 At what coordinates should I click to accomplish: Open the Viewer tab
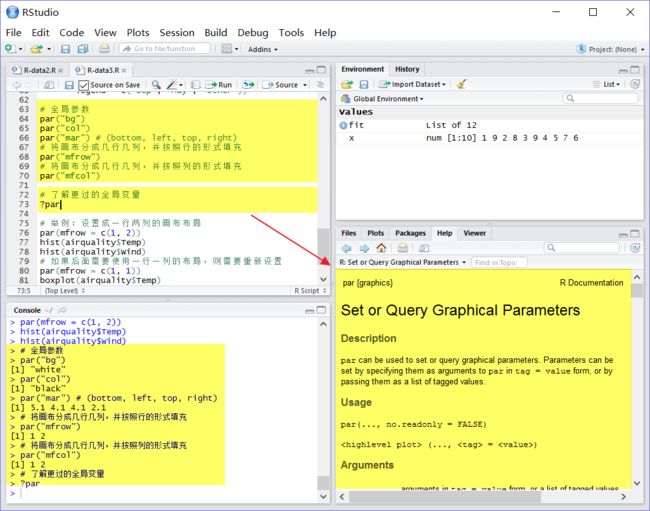475,233
